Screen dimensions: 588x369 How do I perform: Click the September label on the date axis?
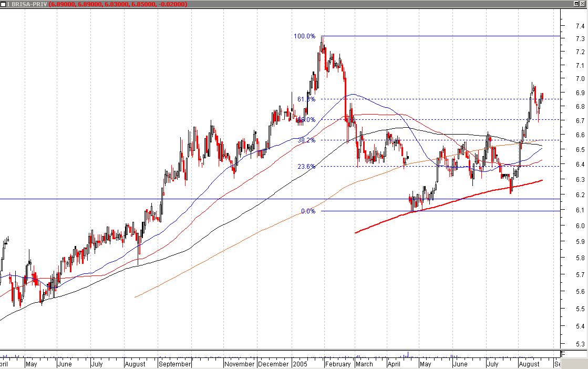pyautogui.click(x=175, y=364)
